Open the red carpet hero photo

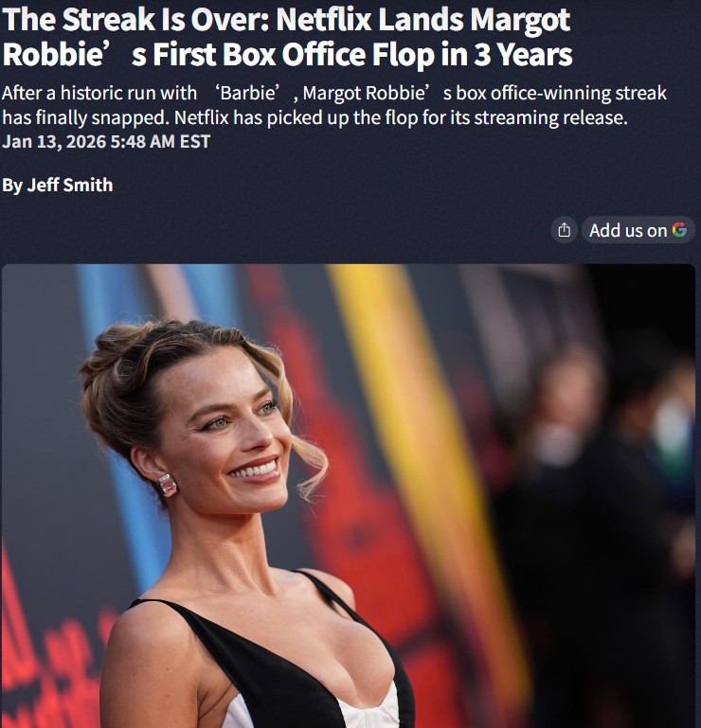click(x=349, y=496)
